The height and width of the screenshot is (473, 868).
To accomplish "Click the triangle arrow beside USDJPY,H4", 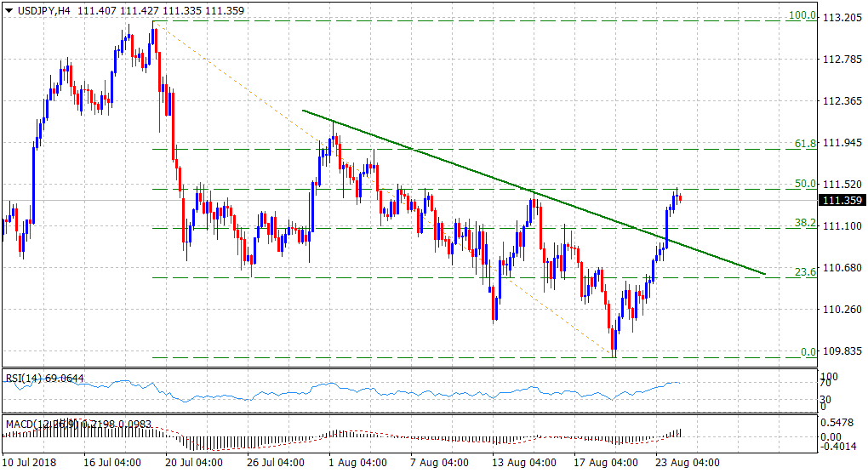I will [9, 9].
